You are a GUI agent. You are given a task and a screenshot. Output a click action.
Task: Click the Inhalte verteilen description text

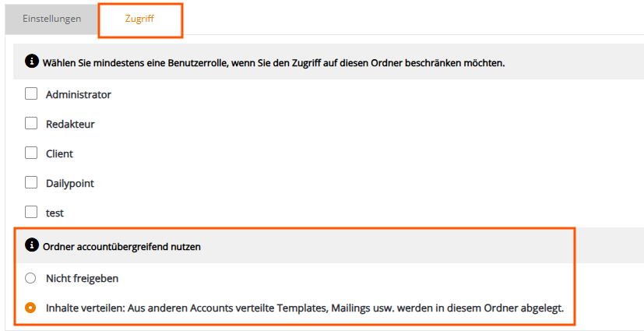coord(304,308)
